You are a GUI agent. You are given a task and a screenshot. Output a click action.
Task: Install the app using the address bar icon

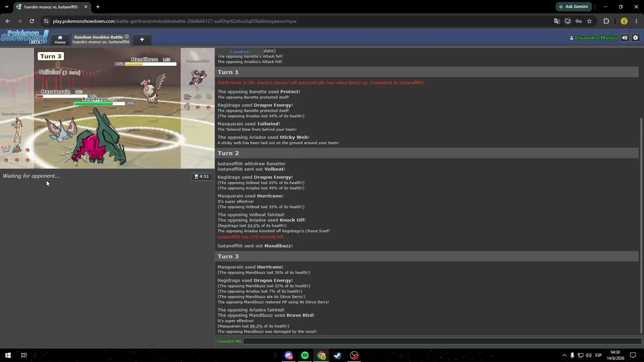coord(568,21)
